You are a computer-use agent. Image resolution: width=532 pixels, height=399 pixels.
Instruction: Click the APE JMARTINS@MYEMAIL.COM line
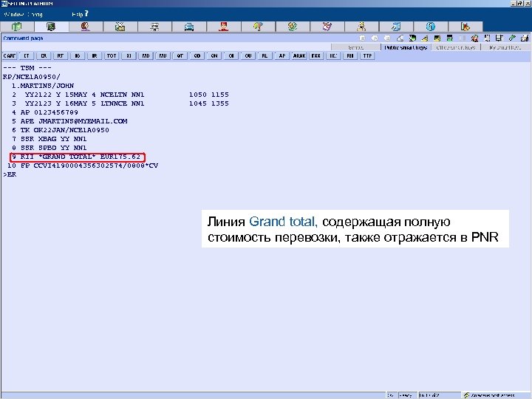coord(69,120)
